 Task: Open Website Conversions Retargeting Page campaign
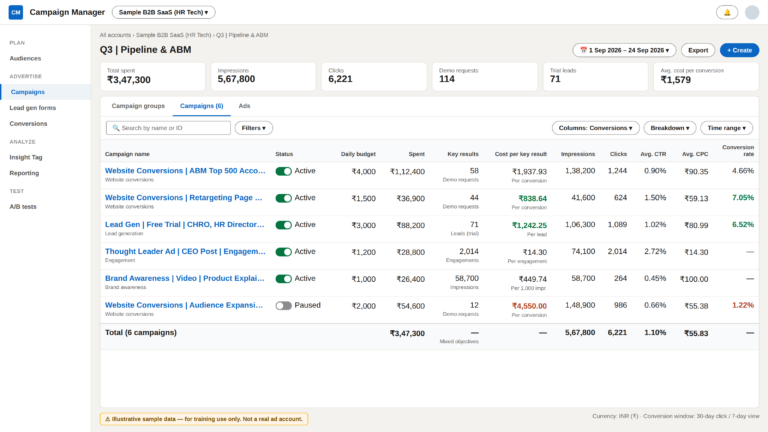pyautogui.click(x=184, y=197)
